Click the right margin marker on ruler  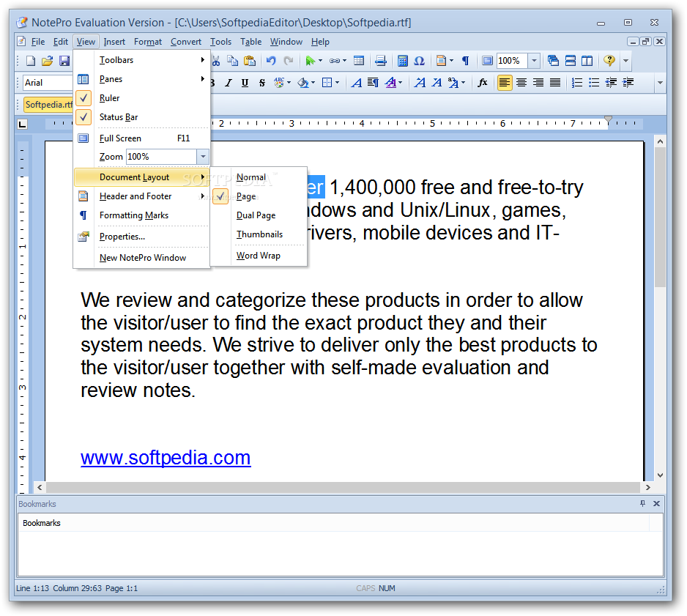pos(608,119)
